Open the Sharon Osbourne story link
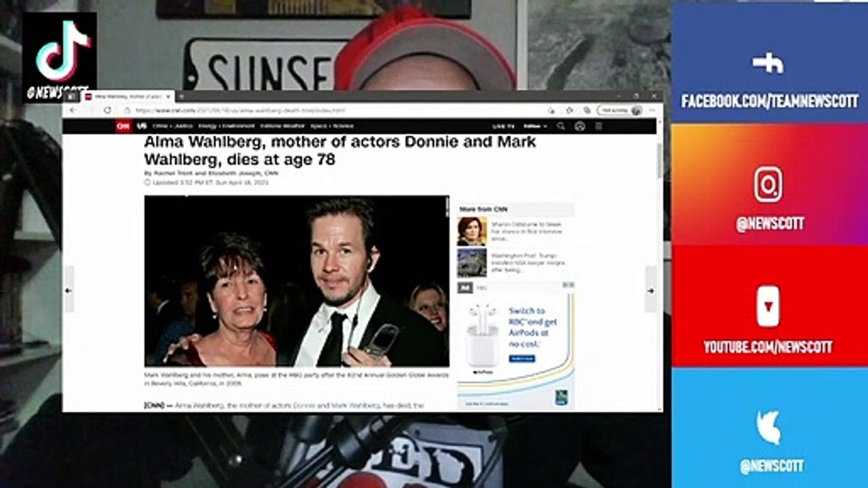 coord(528,231)
